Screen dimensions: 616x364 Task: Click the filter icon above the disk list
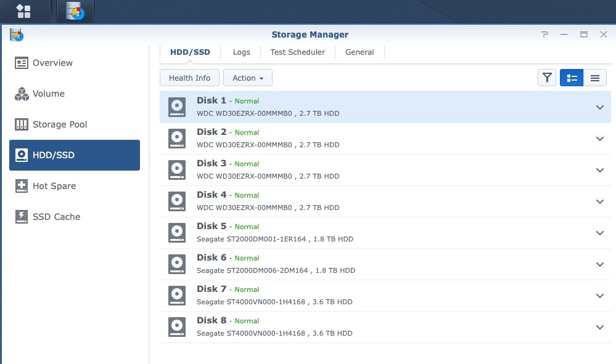click(546, 78)
